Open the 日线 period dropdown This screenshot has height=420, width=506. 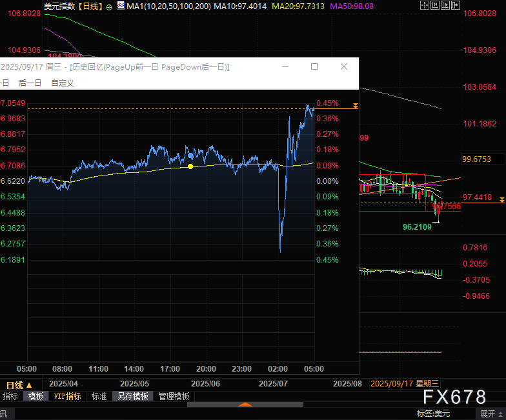pos(19,385)
